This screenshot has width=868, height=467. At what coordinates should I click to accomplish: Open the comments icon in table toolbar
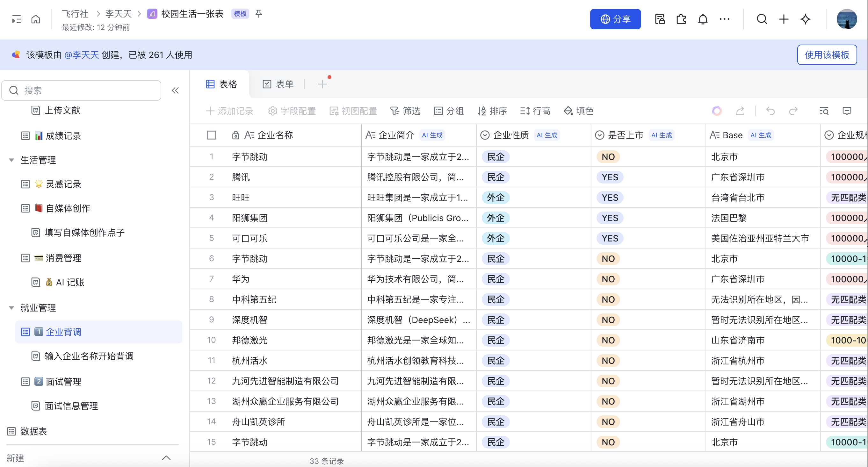[846, 111]
